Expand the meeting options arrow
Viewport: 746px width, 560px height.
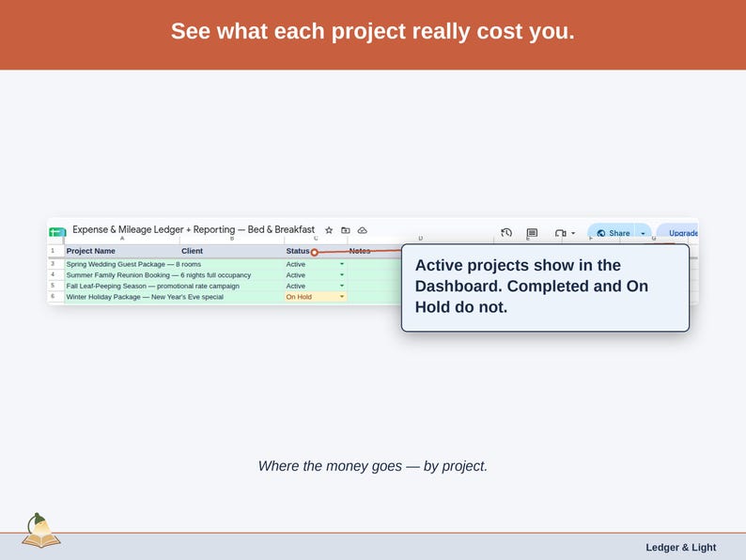pos(573,233)
